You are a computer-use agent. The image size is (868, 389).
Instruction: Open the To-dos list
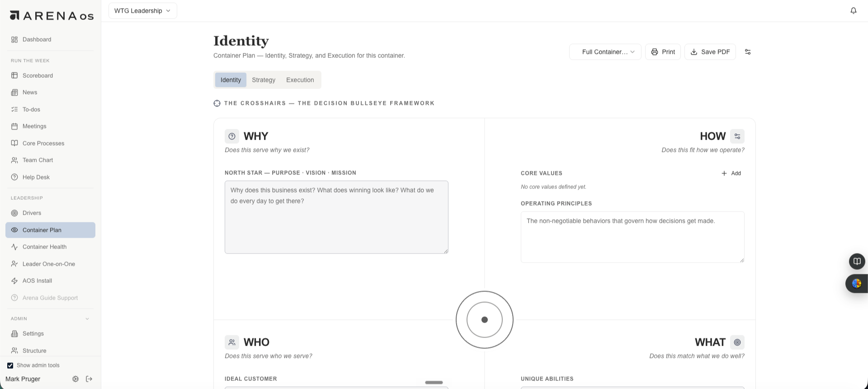tap(50, 109)
